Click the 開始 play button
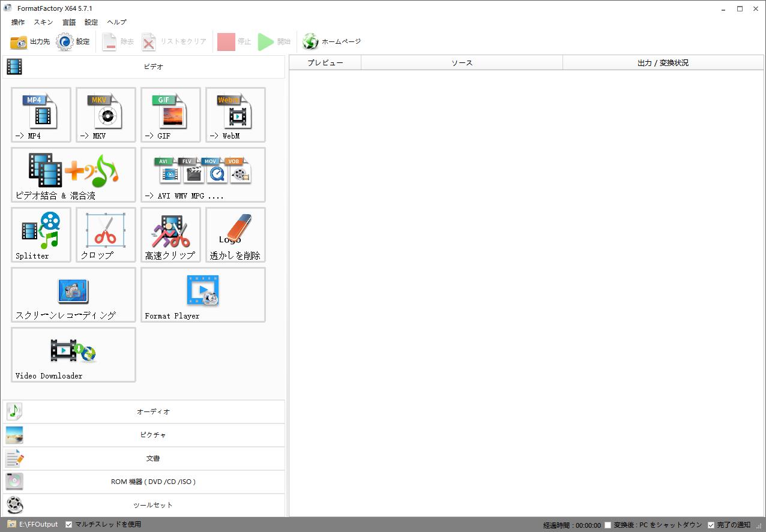 (x=274, y=42)
